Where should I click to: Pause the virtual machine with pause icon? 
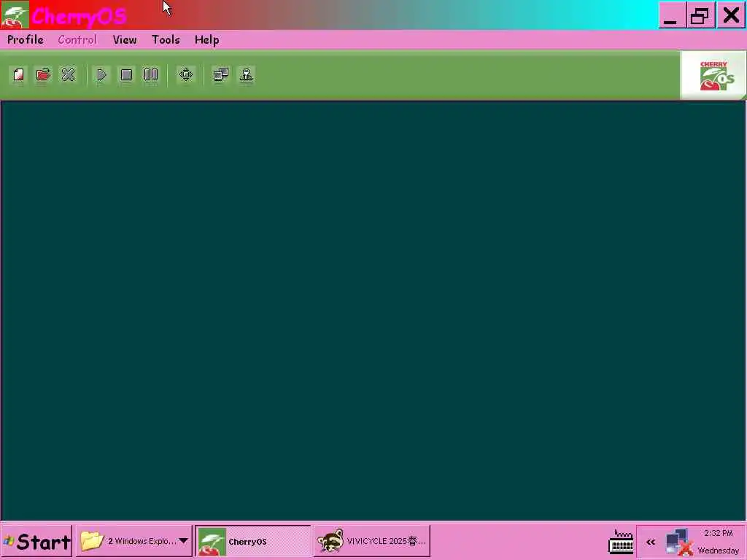click(151, 75)
